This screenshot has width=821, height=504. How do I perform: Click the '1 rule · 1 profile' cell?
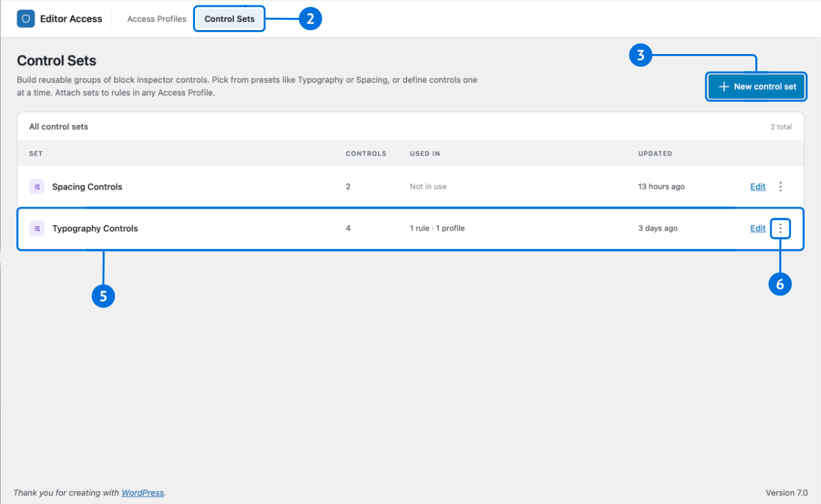(437, 228)
